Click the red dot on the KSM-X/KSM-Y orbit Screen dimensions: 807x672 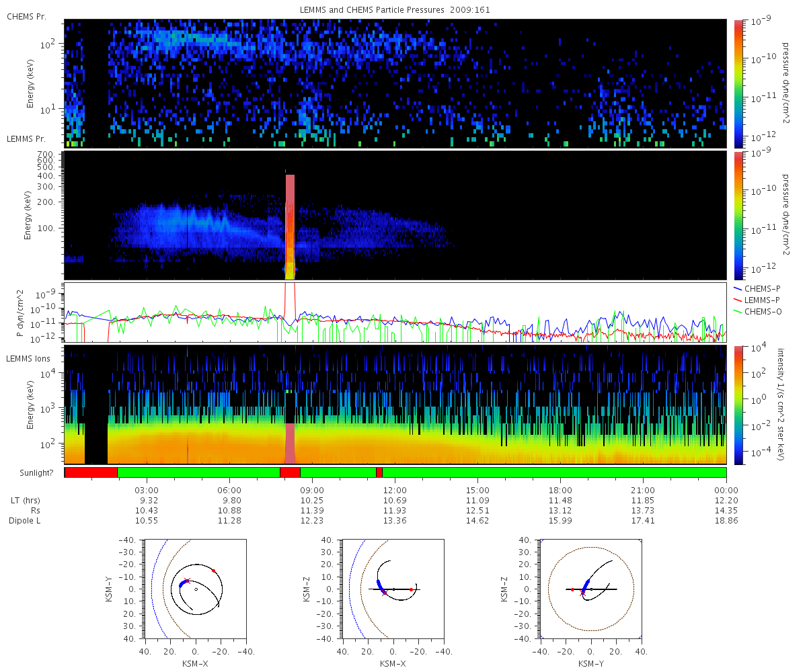point(214,571)
